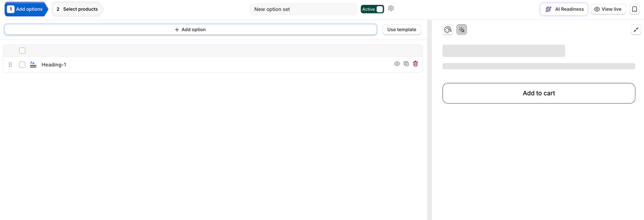
Task: Open AI Readiness
Action: [x=565, y=9]
